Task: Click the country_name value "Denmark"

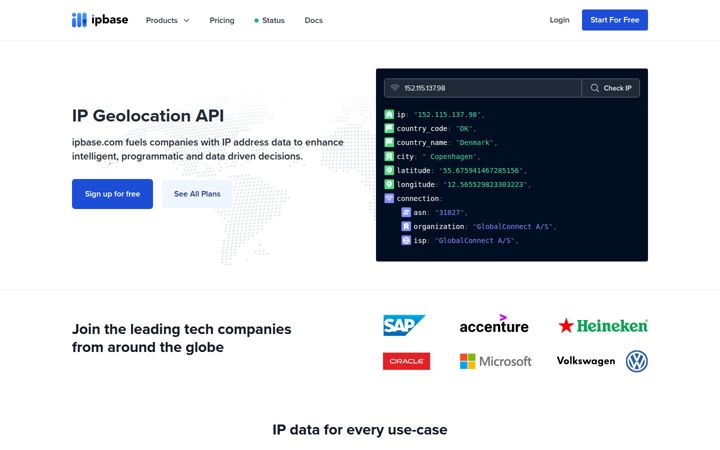Action: (x=474, y=142)
